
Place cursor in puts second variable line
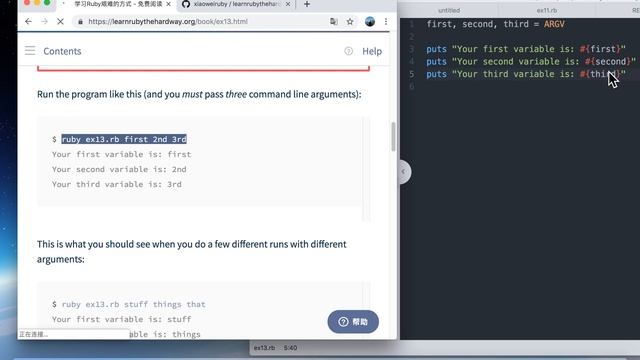[x=531, y=62]
